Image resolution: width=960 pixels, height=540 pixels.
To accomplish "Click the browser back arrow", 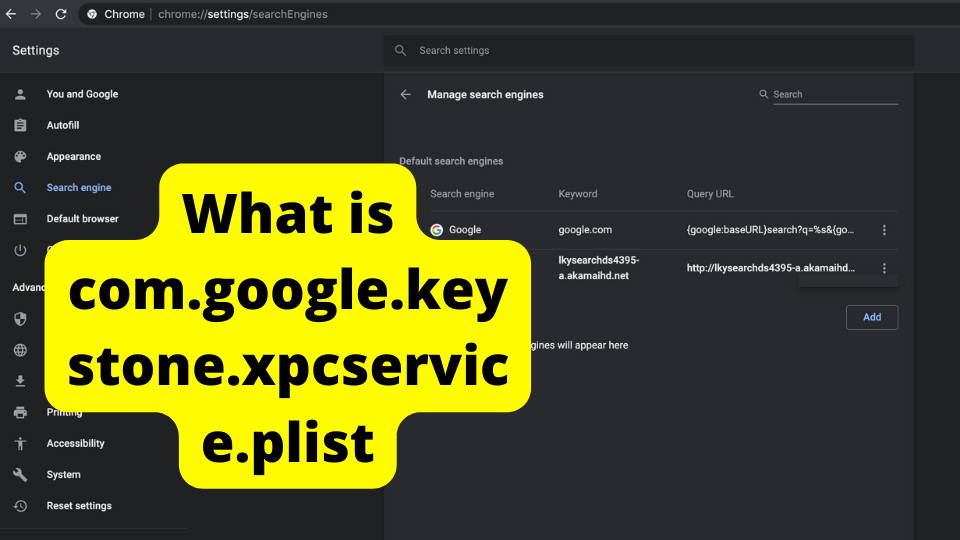I will coord(11,14).
